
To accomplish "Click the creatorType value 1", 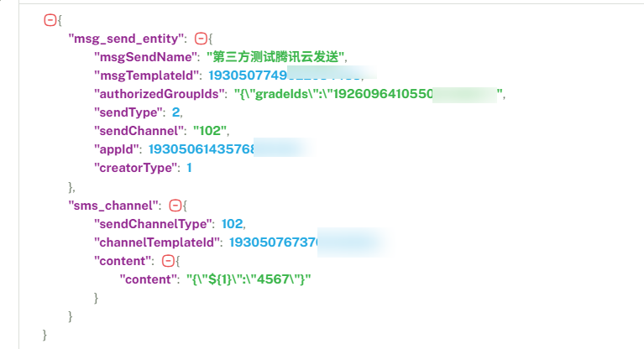I will coord(190,168).
